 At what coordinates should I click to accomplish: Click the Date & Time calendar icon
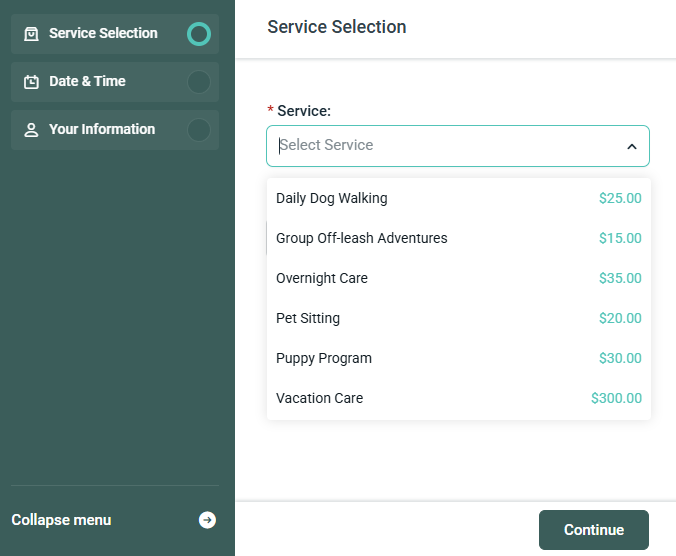coord(31,82)
